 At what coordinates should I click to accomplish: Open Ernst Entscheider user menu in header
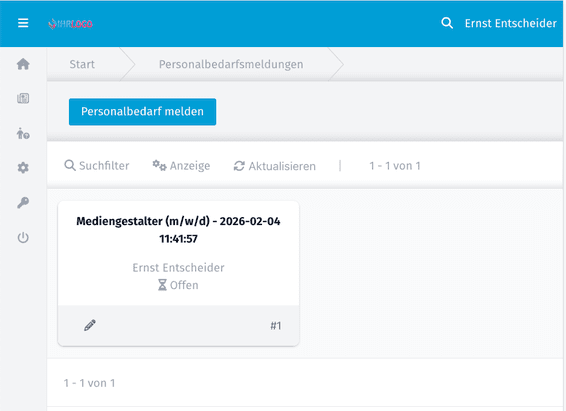click(x=510, y=23)
